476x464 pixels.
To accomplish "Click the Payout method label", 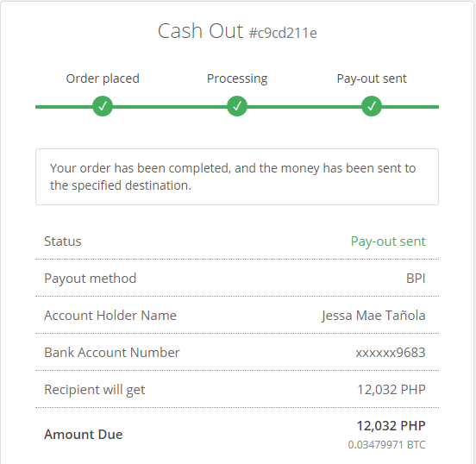I will coord(91,279).
